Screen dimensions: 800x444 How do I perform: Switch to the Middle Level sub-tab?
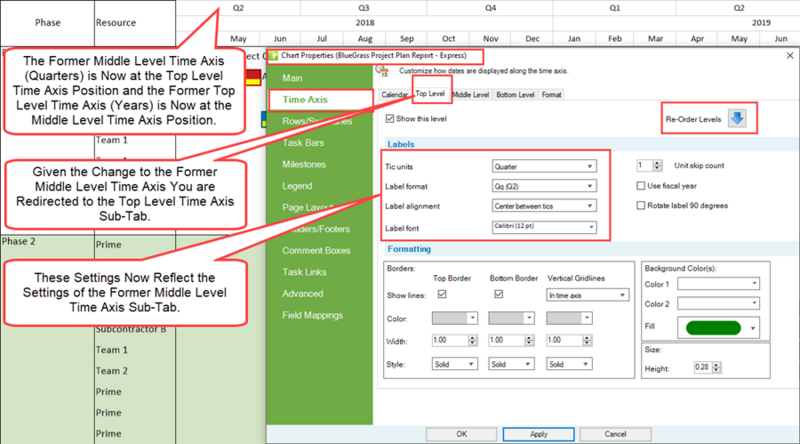point(470,95)
